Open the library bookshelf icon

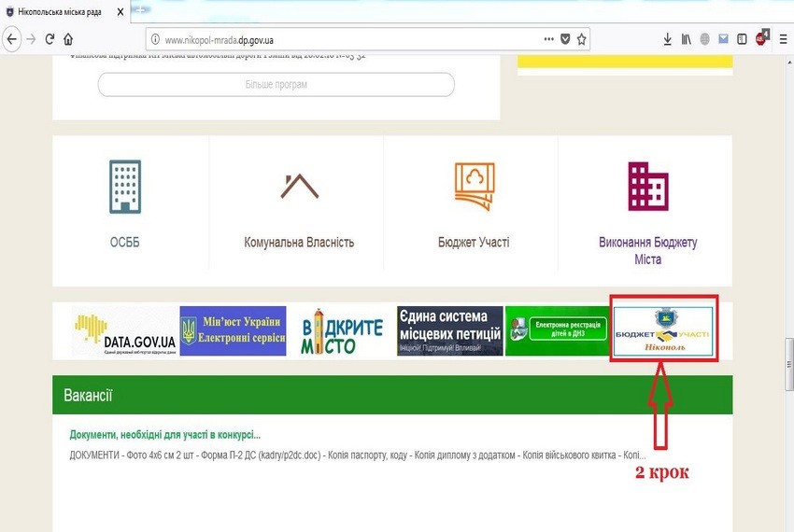point(687,39)
